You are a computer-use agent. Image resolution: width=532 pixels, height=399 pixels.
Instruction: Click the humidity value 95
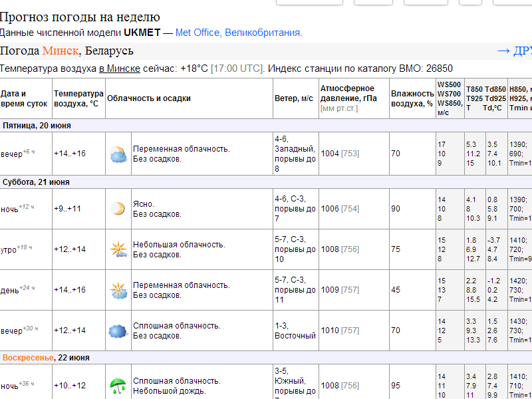396,386
